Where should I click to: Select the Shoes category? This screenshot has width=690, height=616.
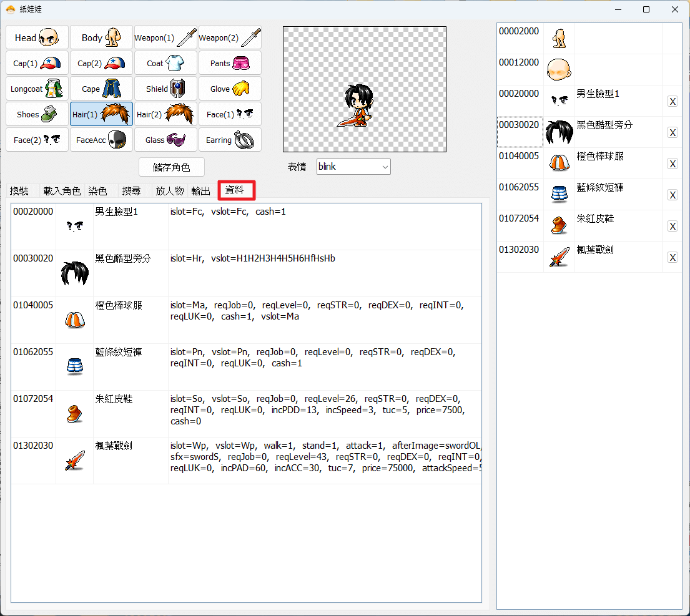pyautogui.click(x=37, y=114)
